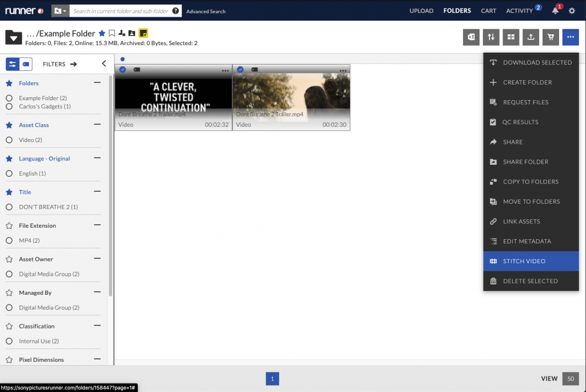Star the Asset Owner filter

(9, 259)
